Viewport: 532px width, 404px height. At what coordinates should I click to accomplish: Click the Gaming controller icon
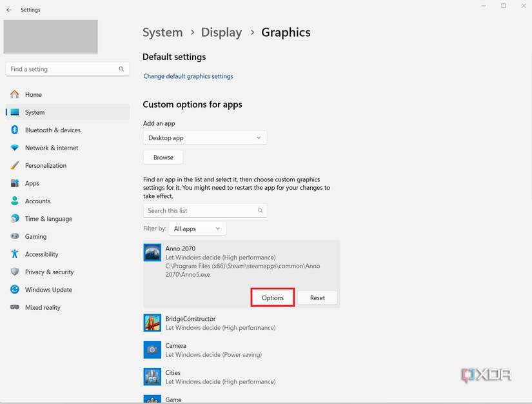(x=15, y=236)
